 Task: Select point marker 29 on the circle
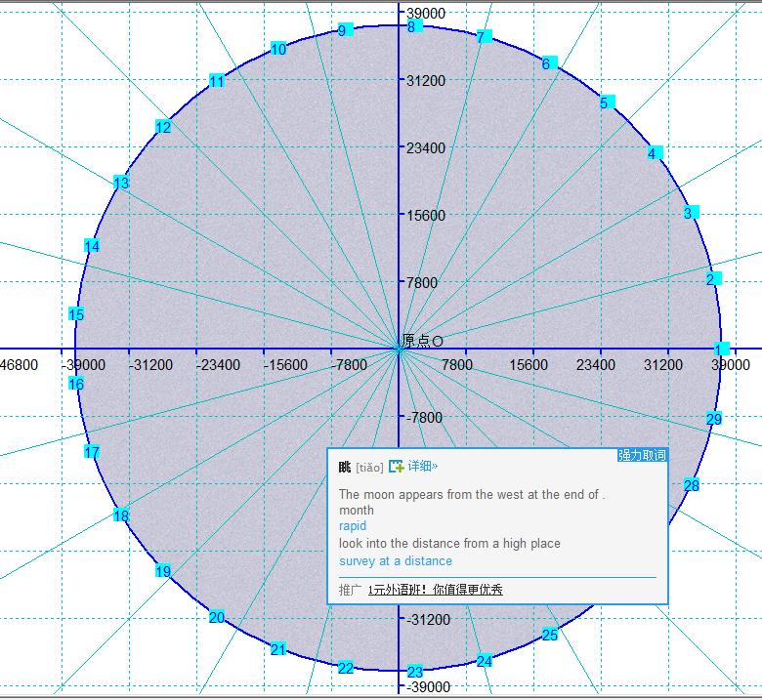coord(713,418)
